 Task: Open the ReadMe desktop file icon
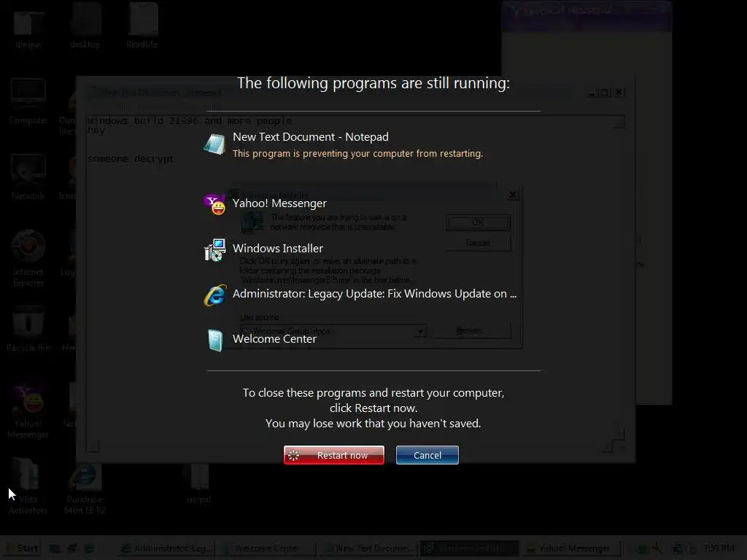142,26
